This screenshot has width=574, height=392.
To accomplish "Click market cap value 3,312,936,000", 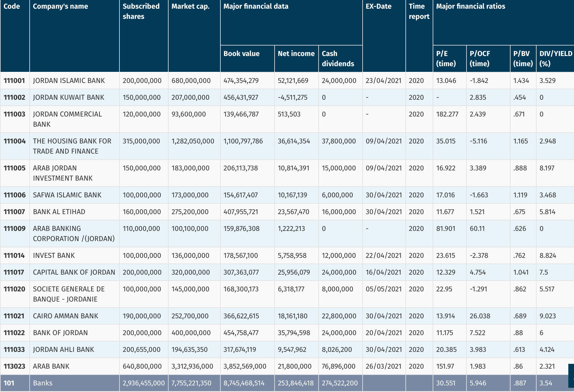I will (x=192, y=366).
